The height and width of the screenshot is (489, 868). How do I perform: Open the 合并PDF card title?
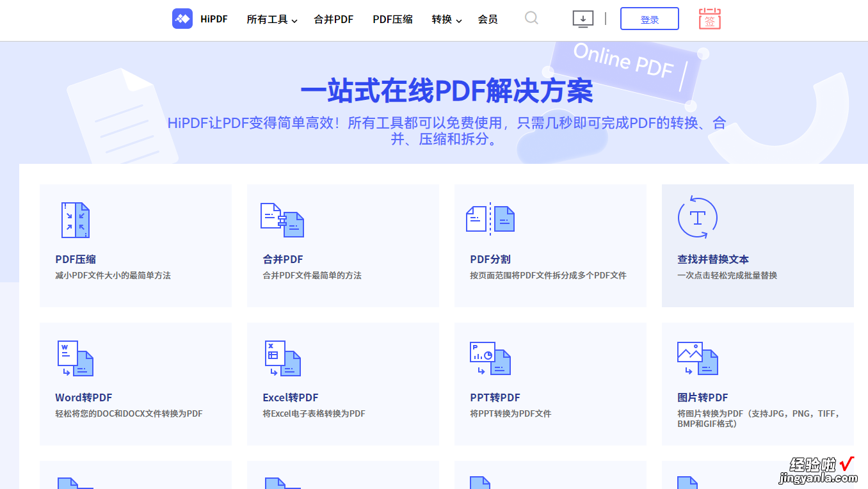tap(283, 259)
